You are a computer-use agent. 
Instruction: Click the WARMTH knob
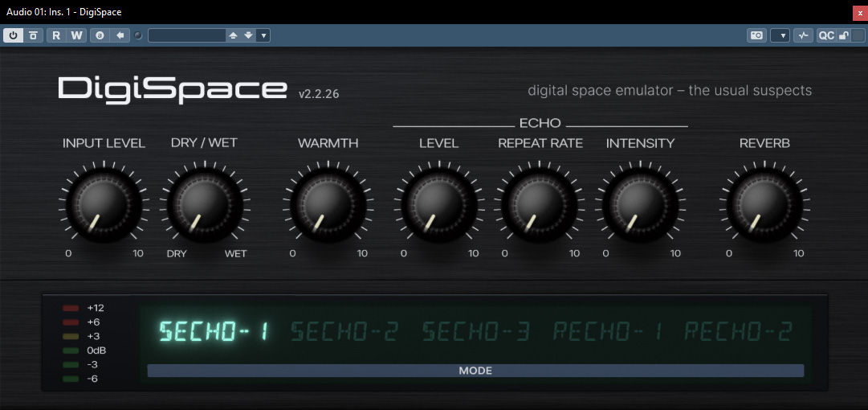point(328,205)
